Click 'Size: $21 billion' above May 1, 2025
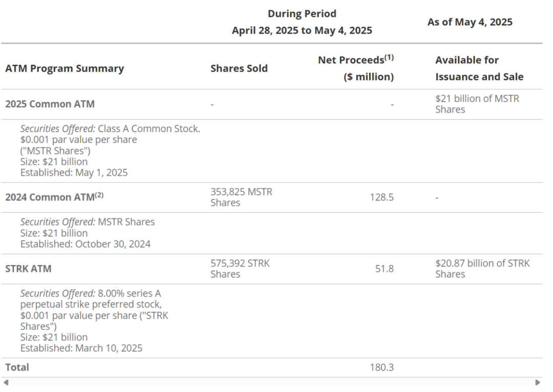This screenshot has width=553, height=392. [x=54, y=162]
